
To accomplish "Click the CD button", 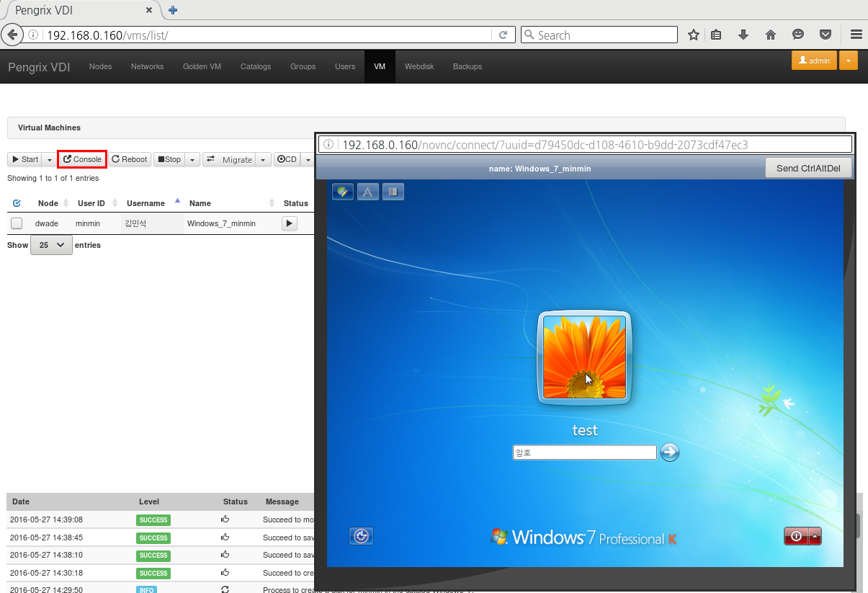I will (287, 159).
